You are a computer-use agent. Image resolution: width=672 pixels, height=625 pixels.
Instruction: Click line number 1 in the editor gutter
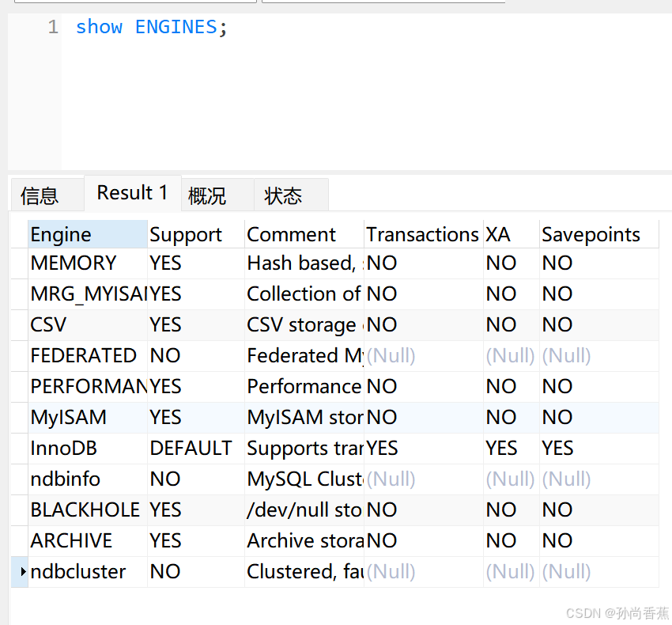(53, 27)
